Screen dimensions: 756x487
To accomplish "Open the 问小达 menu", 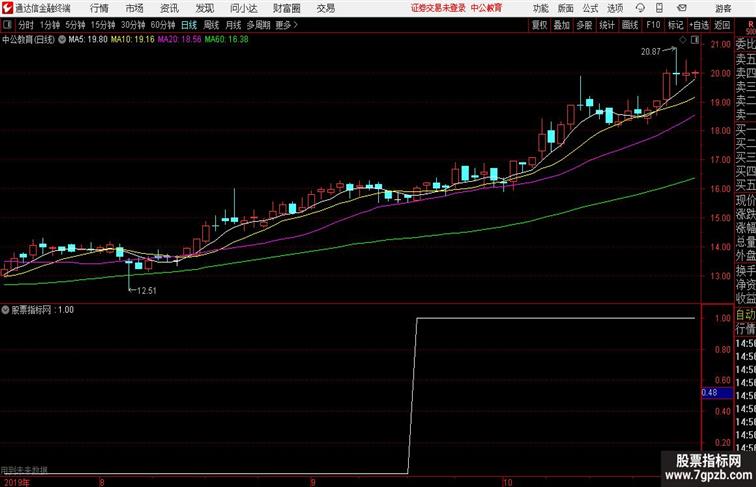I will (243, 8).
